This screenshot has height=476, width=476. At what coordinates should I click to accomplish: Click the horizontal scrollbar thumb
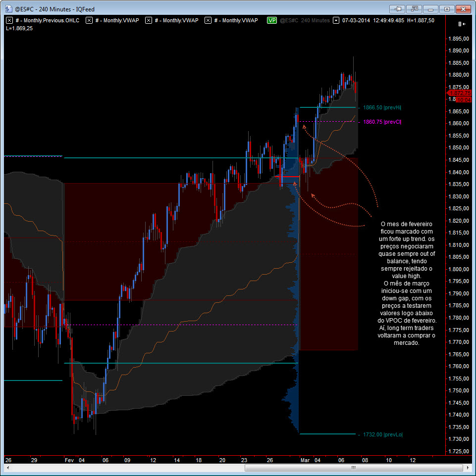[354, 468]
